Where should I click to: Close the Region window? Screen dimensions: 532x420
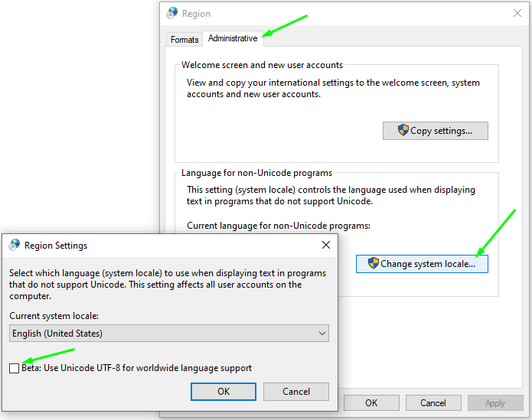(x=517, y=13)
